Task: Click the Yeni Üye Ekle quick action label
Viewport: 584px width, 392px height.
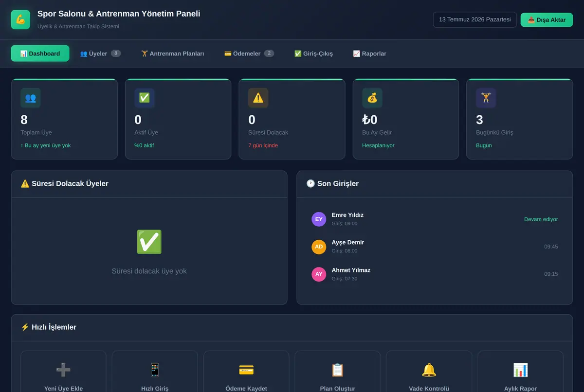Action: [x=63, y=389]
